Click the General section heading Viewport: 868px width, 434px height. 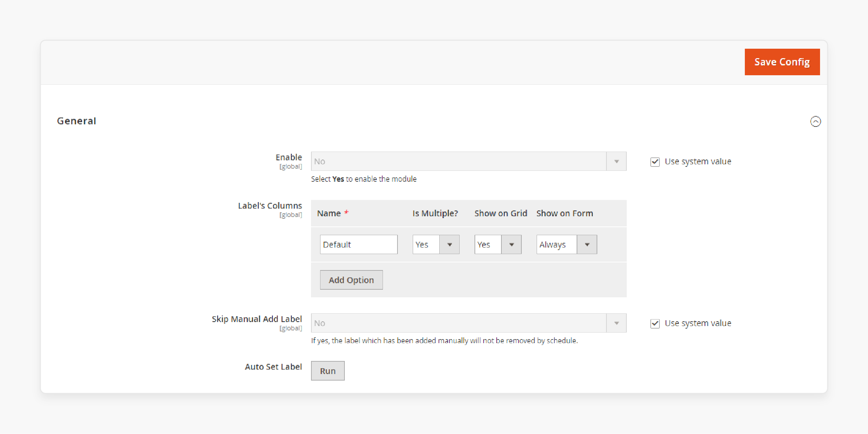click(77, 121)
